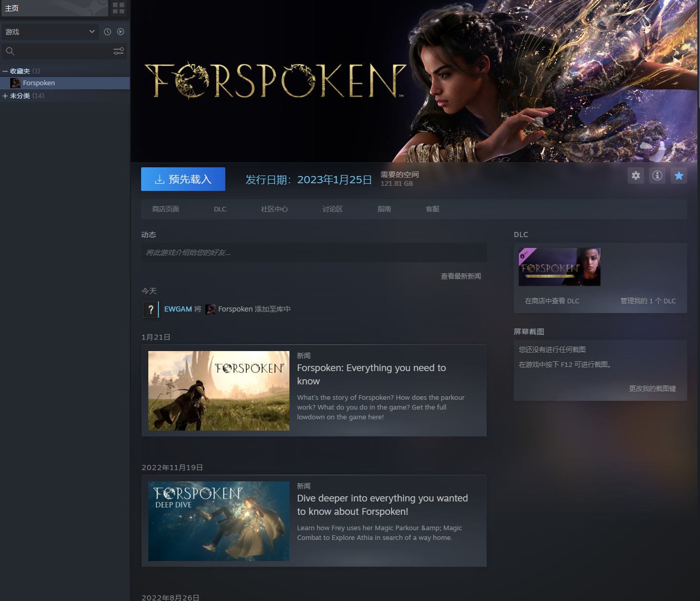Go to 主页 library home
The width and height of the screenshot is (700, 601).
click(54, 8)
